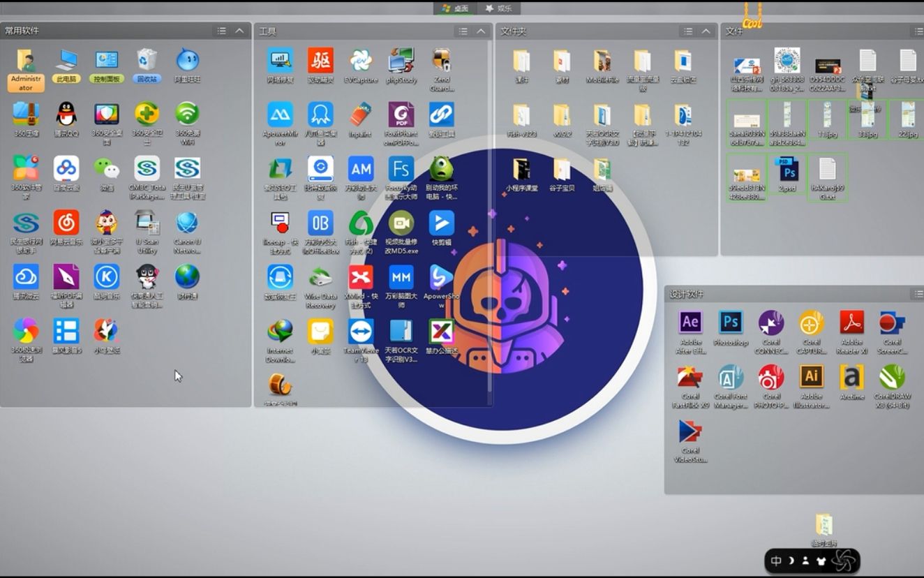Open the Wise Data Recovery icon

click(321, 277)
